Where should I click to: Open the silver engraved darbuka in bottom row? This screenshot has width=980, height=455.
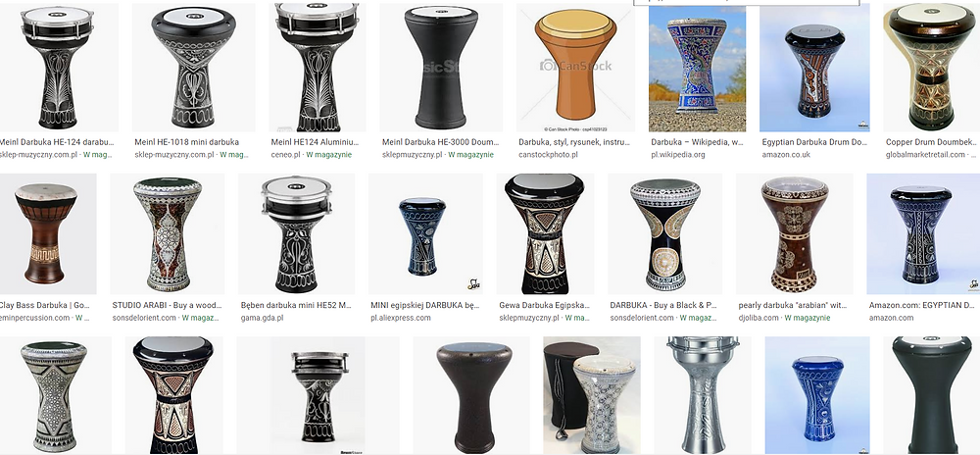(703, 395)
